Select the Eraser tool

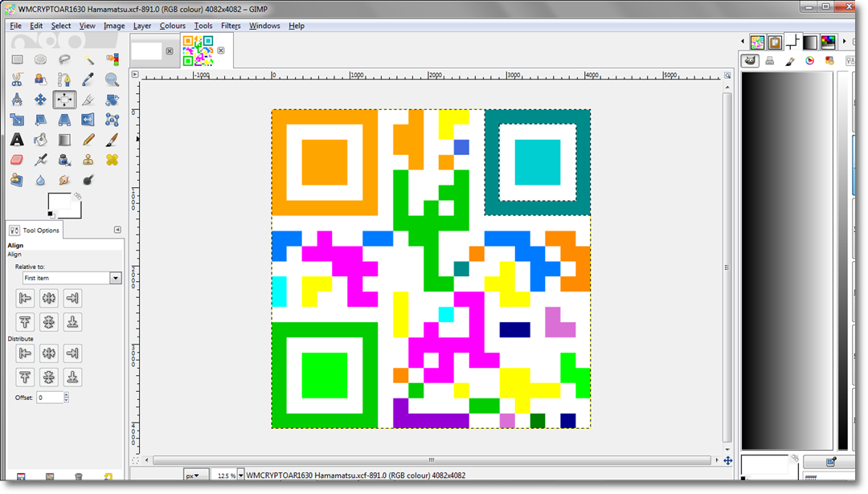(17, 160)
